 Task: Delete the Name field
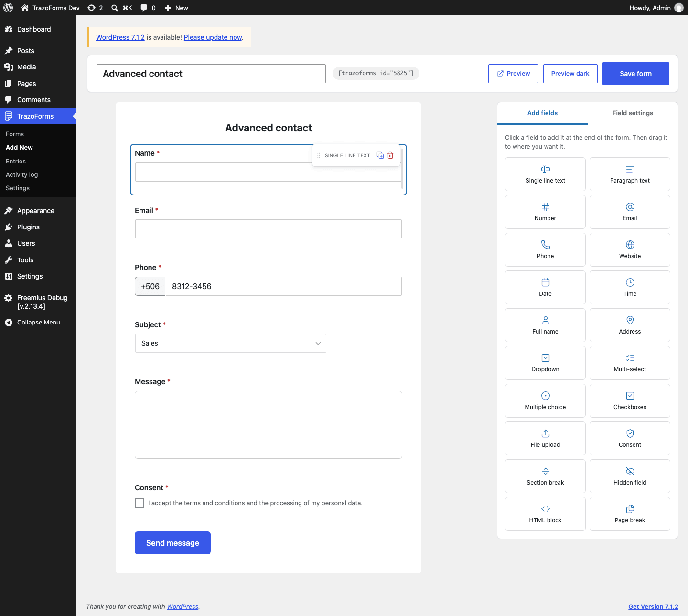point(390,155)
